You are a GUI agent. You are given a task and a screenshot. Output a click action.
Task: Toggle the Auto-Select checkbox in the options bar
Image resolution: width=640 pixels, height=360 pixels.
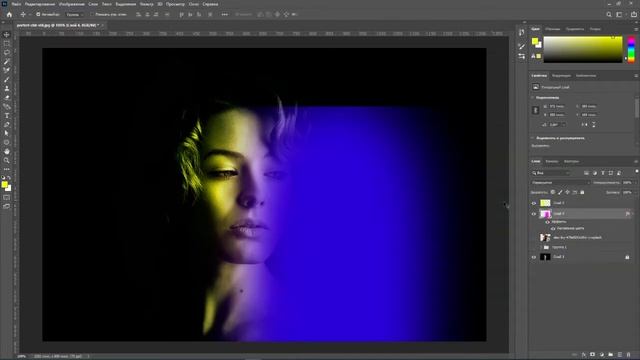click(x=38, y=14)
